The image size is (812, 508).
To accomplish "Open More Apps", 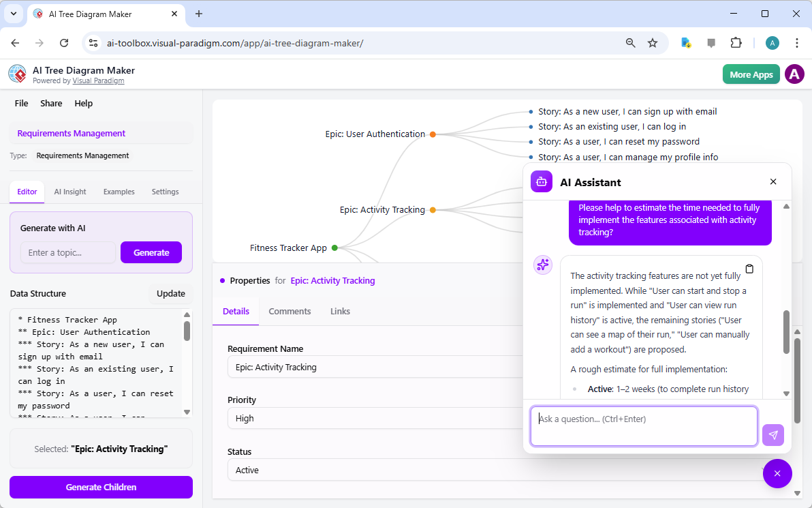I will click(751, 74).
